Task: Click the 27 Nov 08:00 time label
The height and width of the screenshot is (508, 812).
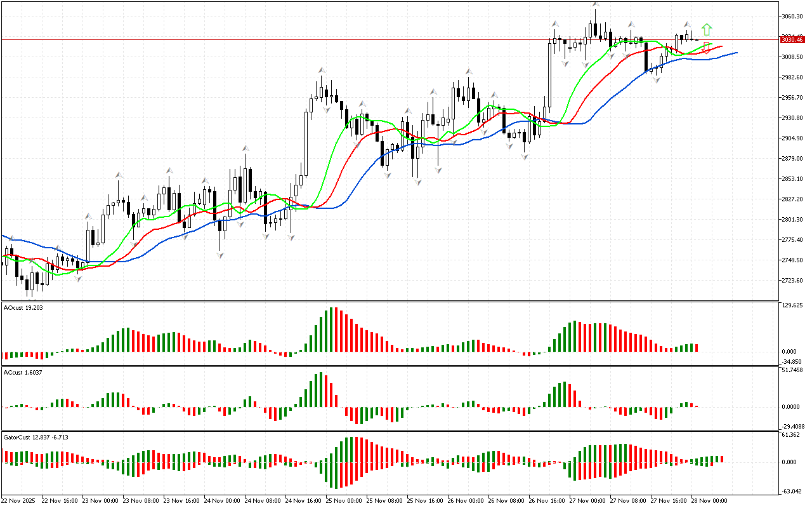Action: [629, 501]
